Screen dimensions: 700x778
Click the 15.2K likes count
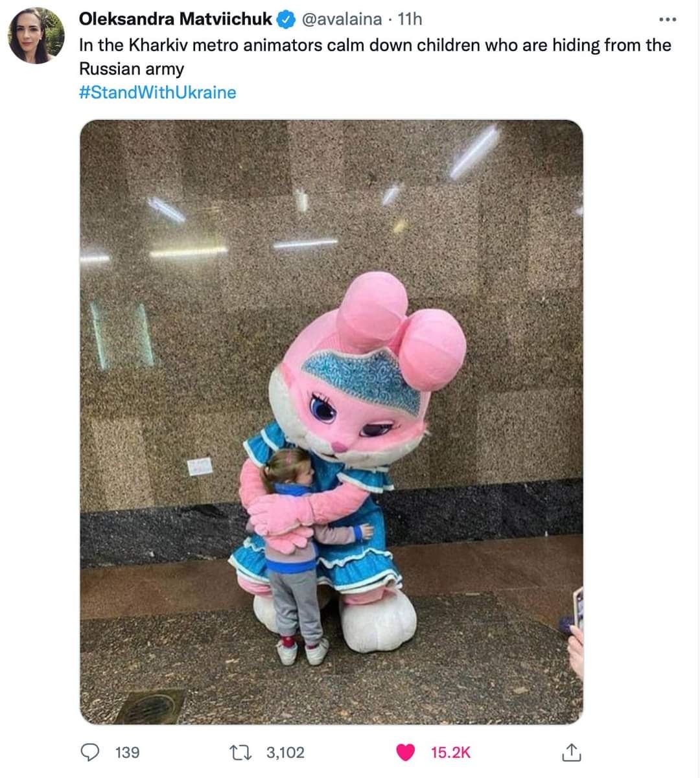[x=450, y=752]
